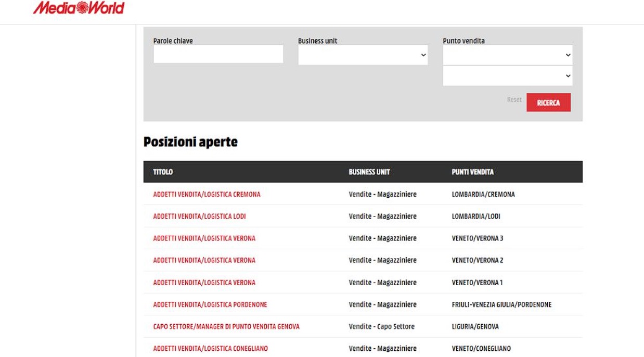Select Vendite - Magazziniere in Conegliano row
This screenshot has width=644, height=357.
pos(383,349)
